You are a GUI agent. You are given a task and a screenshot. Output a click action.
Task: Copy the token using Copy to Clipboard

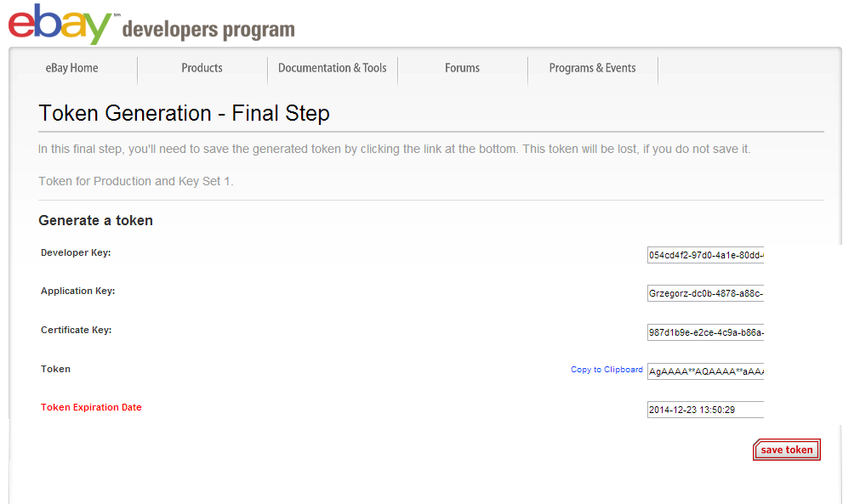(x=607, y=370)
